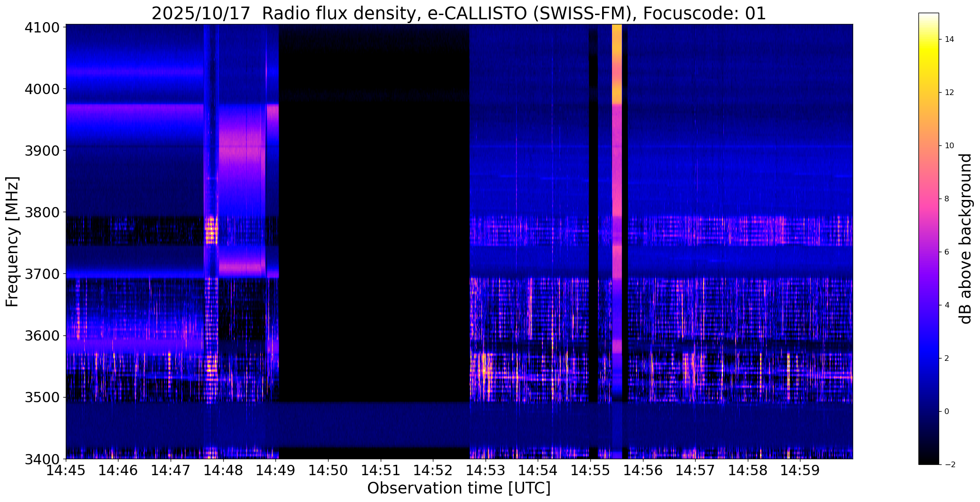Click the 14:50 time tick label
Image resolution: width=980 pixels, height=502 pixels.
click(328, 470)
